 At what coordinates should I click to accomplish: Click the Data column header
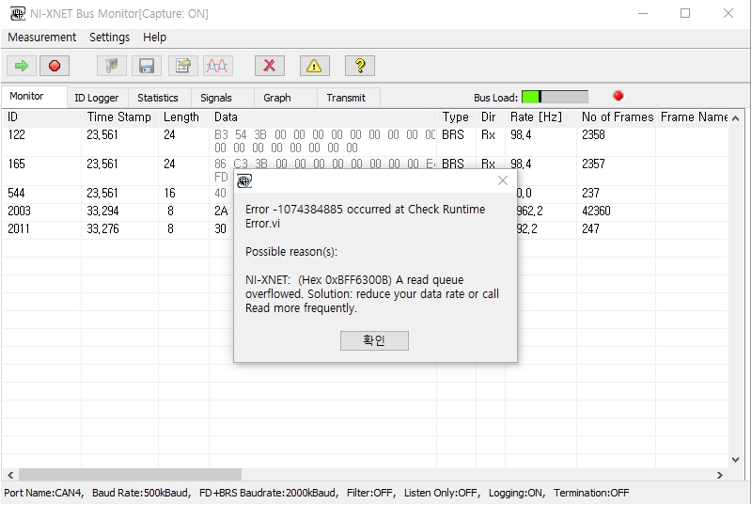tap(323, 117)
